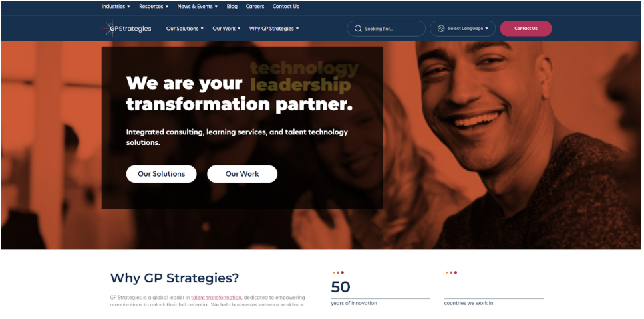Open the Our Solutions navigation menu
644x319 pixels.
pos(185,29)
